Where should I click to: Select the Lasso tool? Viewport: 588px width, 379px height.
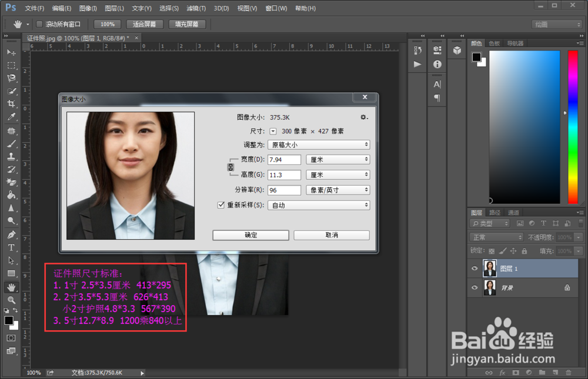click(11, 78)
